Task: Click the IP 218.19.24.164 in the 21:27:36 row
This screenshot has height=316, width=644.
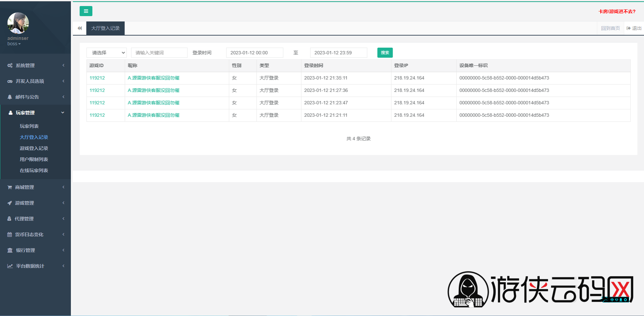Action: [409, 90]
